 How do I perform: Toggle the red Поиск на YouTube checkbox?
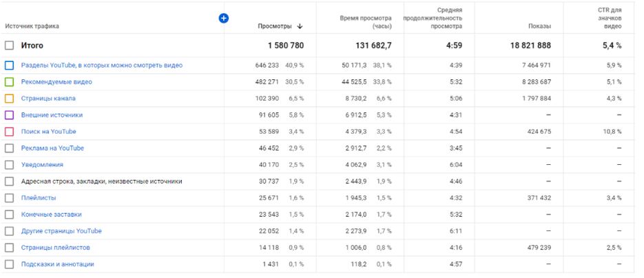[x=9, y=132]
